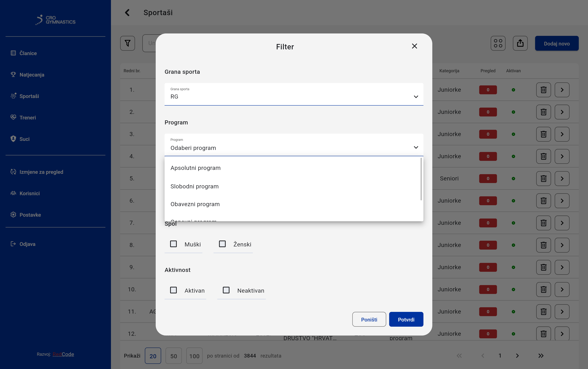Click the Potvrdi button
This screenshot has height=369, width=588.
[x=406, y=319]
